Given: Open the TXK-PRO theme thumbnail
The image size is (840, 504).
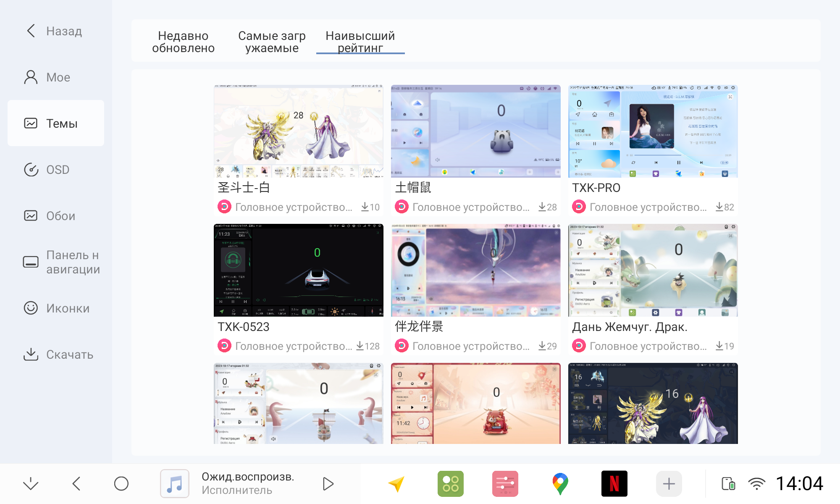Looking at the screenshot, I should (x=653, y=131).
